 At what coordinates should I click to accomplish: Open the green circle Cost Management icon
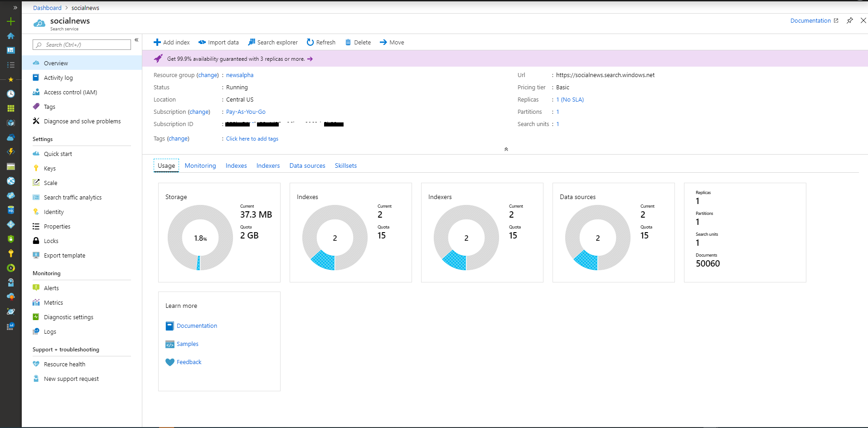11,268
